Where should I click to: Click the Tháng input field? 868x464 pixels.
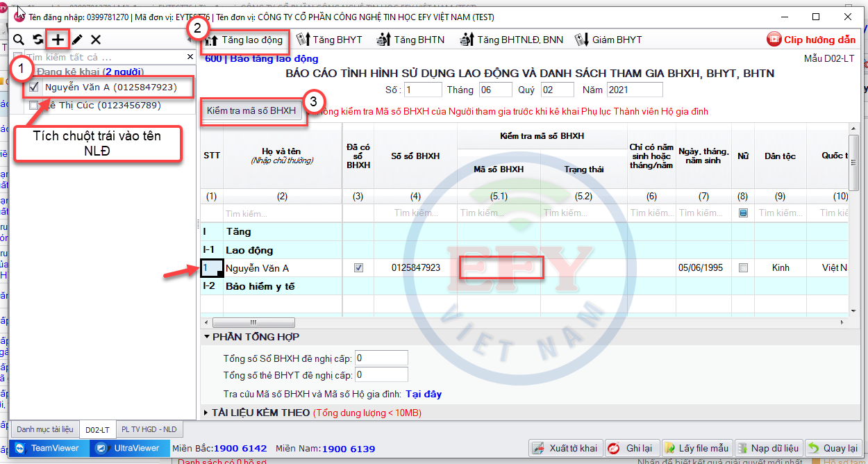click(495, 90)
